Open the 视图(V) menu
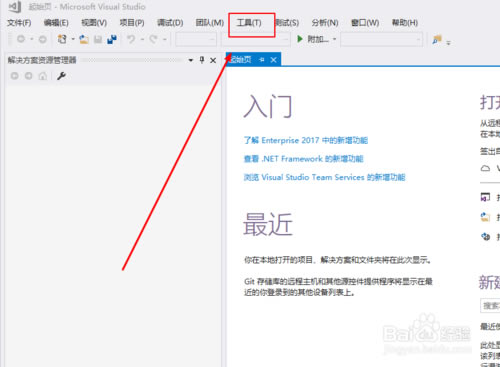Viewport: 500px width, 367px height. (x=94, y=23)
